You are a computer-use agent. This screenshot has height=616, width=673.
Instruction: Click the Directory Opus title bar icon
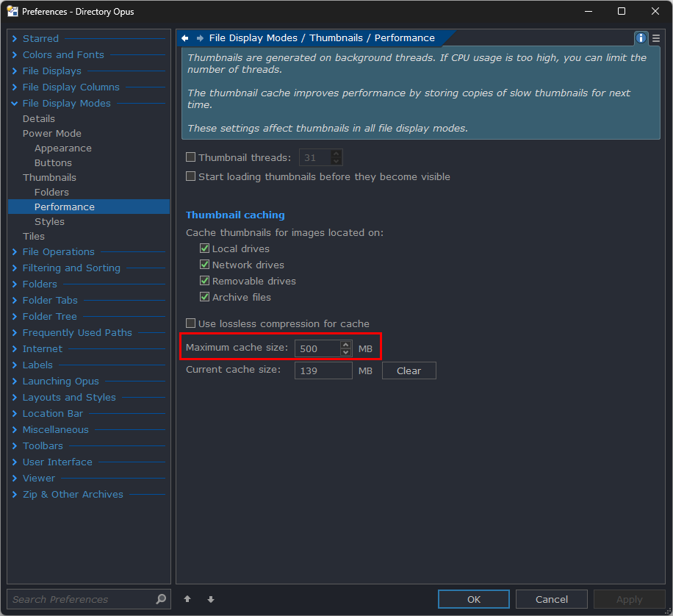12,11
